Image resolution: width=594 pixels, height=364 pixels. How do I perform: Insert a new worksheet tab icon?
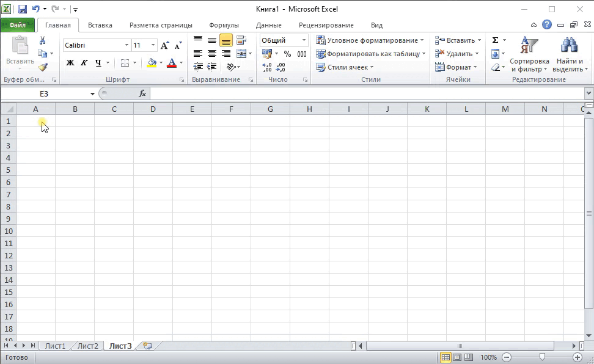147,346
